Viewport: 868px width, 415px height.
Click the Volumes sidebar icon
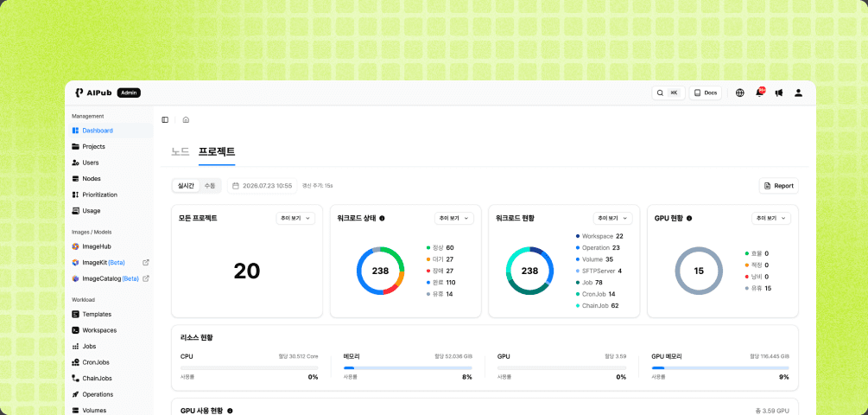click(x=76, y=411)
